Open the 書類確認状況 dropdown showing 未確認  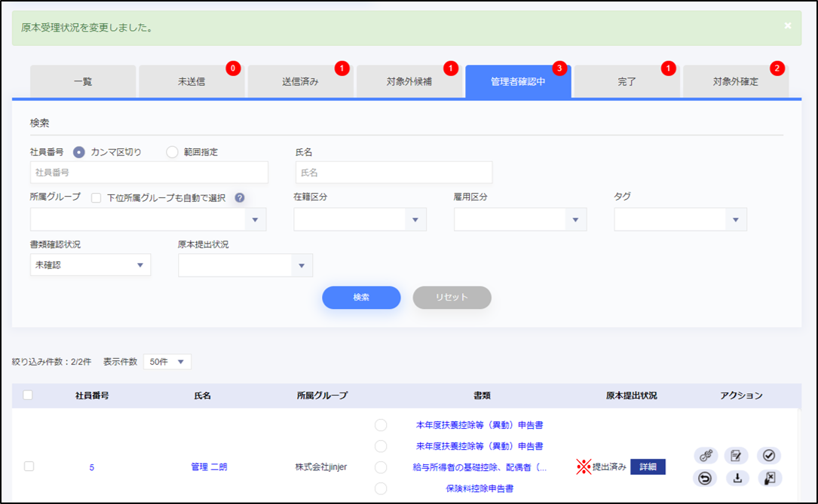(90, 264)
